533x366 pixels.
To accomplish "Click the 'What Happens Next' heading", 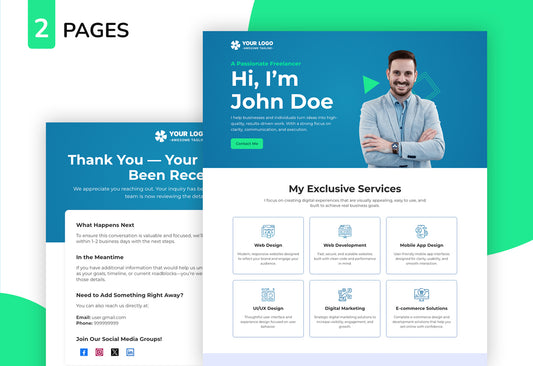I will [x=105, y=225].
